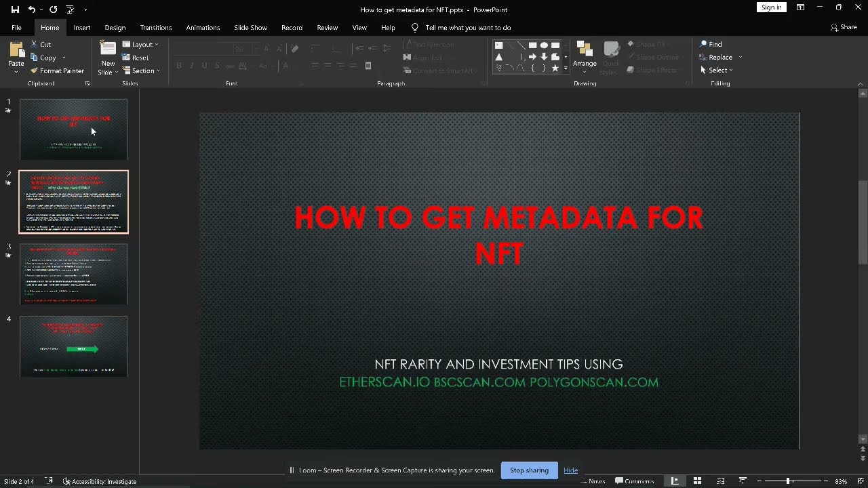Start slideshow from beginning via Quick Access icon

(70, 9)
